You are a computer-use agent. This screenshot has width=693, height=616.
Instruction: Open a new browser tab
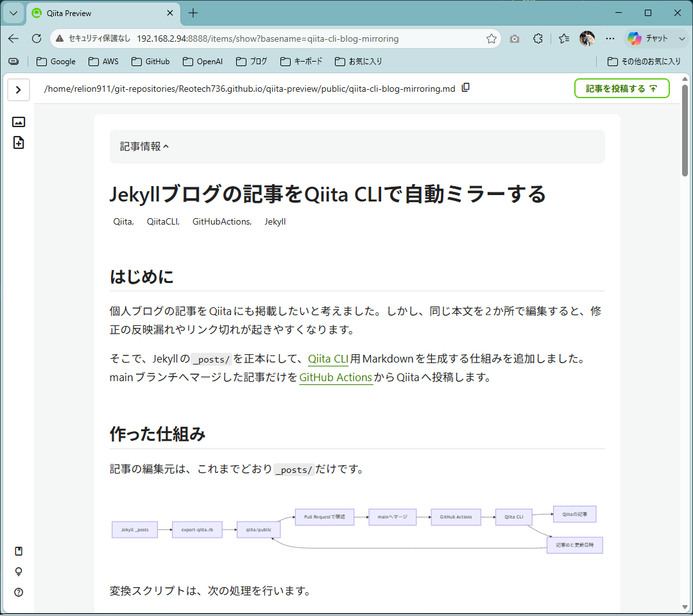193,13
